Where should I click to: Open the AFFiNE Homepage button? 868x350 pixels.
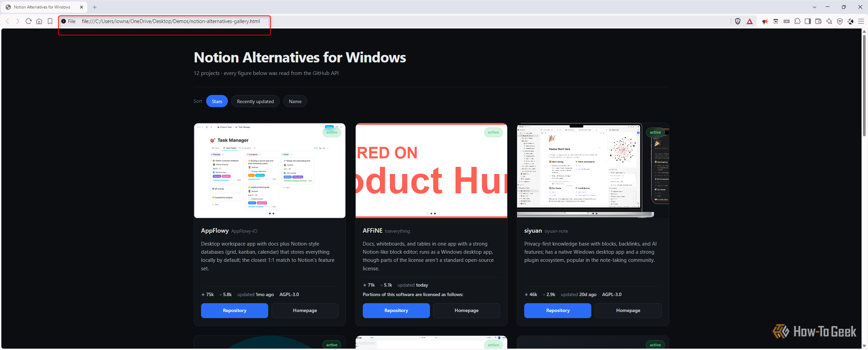pyautogui.click(x=467, y=310)
